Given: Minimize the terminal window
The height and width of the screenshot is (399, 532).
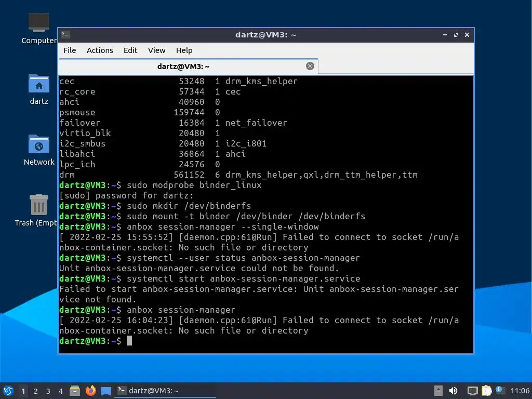Looking at the screenshot, I should pyautogui.click(x=445, y=35).
